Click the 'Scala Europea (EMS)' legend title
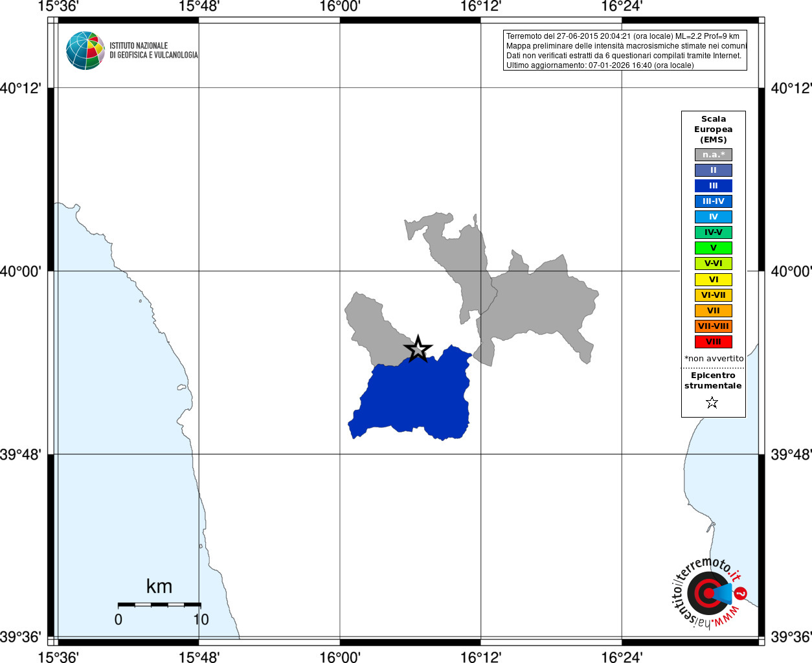812x663 pixels. (714, 129)
